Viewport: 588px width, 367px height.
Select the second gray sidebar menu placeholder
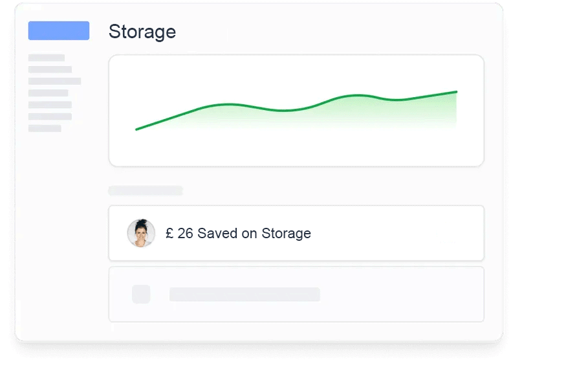pos(50,69)
